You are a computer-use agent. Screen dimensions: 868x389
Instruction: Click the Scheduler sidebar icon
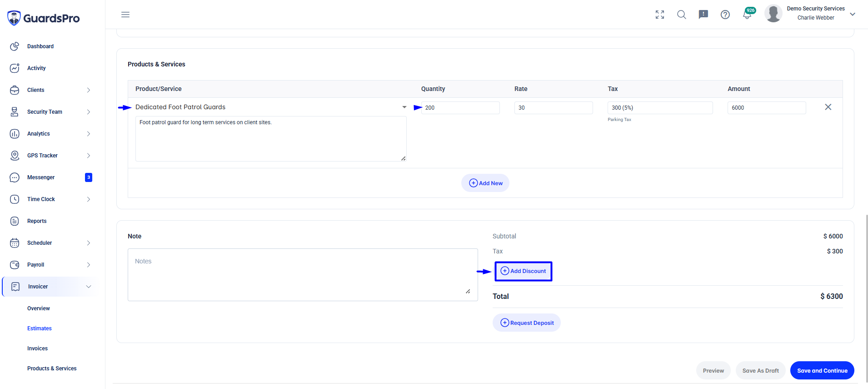(x=15, y=243)
